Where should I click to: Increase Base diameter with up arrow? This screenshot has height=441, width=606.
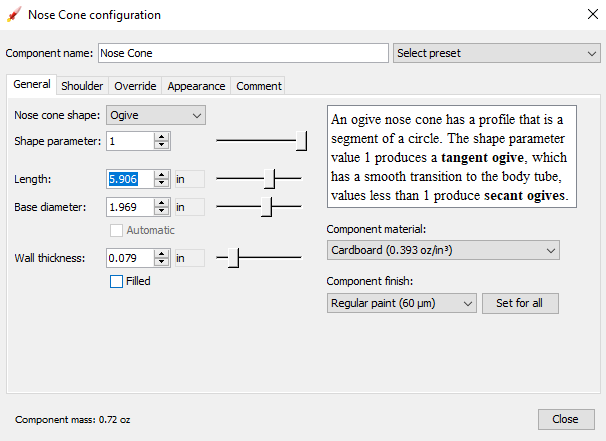(161, 203)
